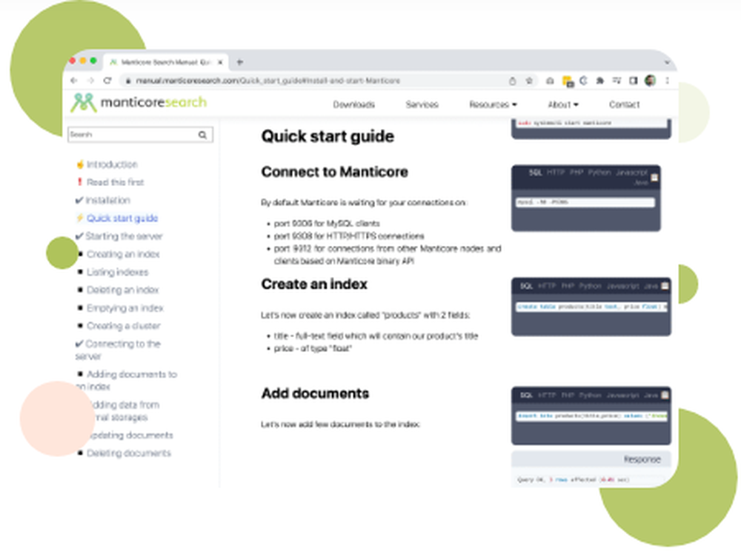Click the magnifier icon in the search box
The width and height of the screenshot is (741, 560).
click(203, 135)
